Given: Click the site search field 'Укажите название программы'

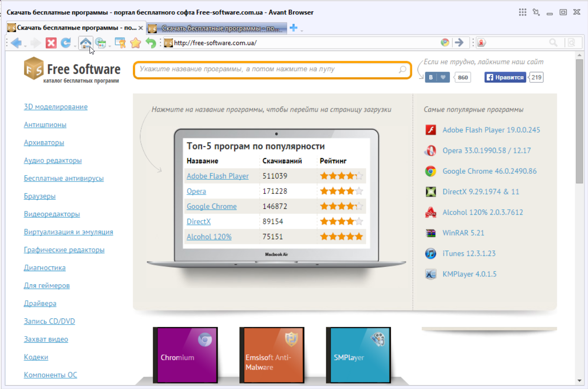Looking at the screenshot, I should point(272,70).
